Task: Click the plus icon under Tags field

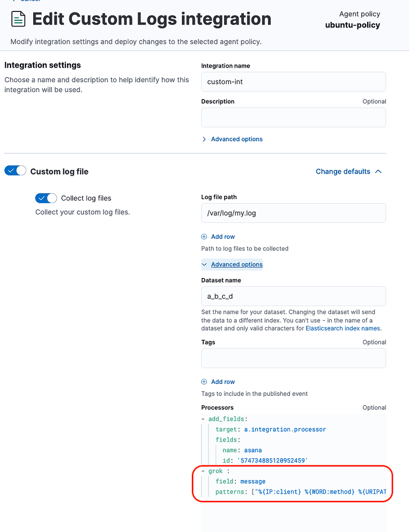Action: tap(204, 382)
